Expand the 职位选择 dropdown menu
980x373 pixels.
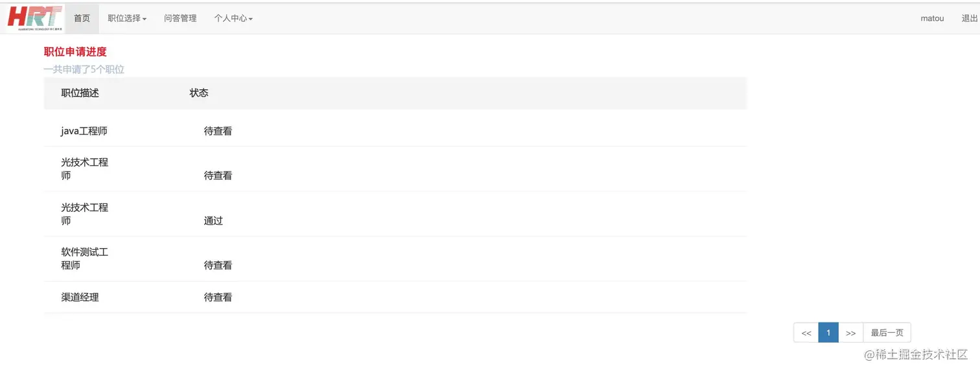(x=127, y=18)
